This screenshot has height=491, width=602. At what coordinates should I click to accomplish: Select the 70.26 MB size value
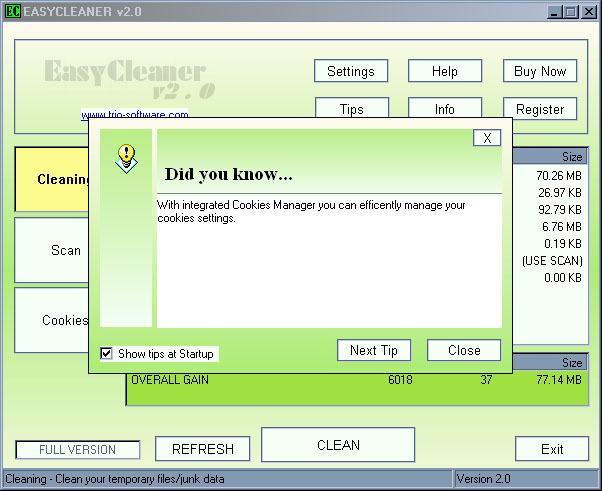pyautogui.click(x=559, y=176)
